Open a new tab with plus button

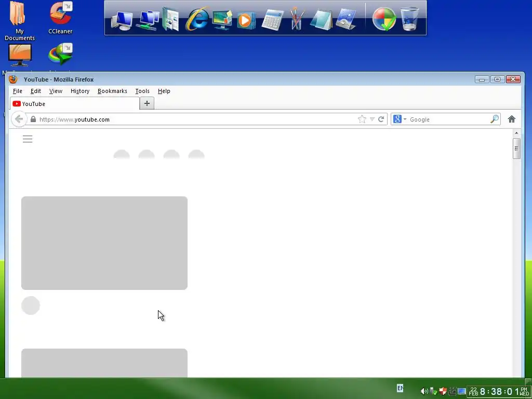(147, 103)
